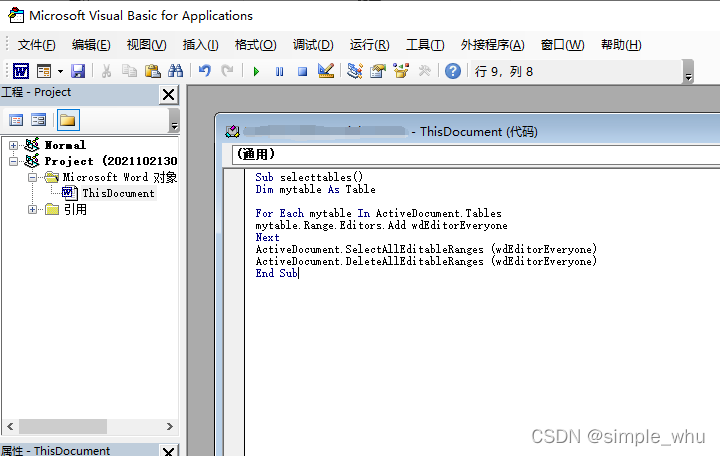Select the Normal project in the tree
720x456 pixels.
(x=65, y=145)
